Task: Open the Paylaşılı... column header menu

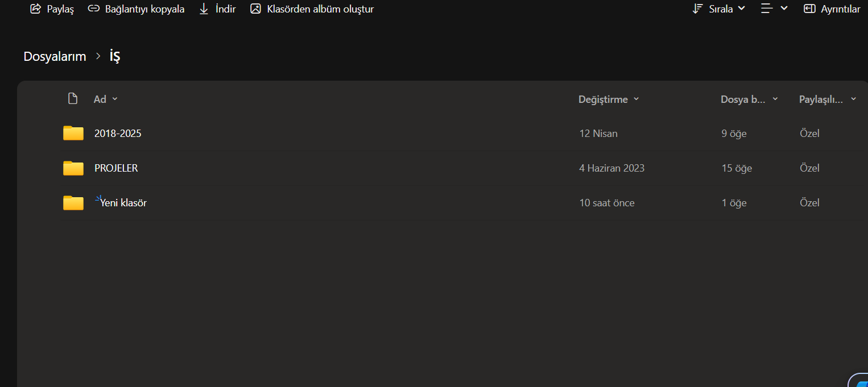Action: 828,99
